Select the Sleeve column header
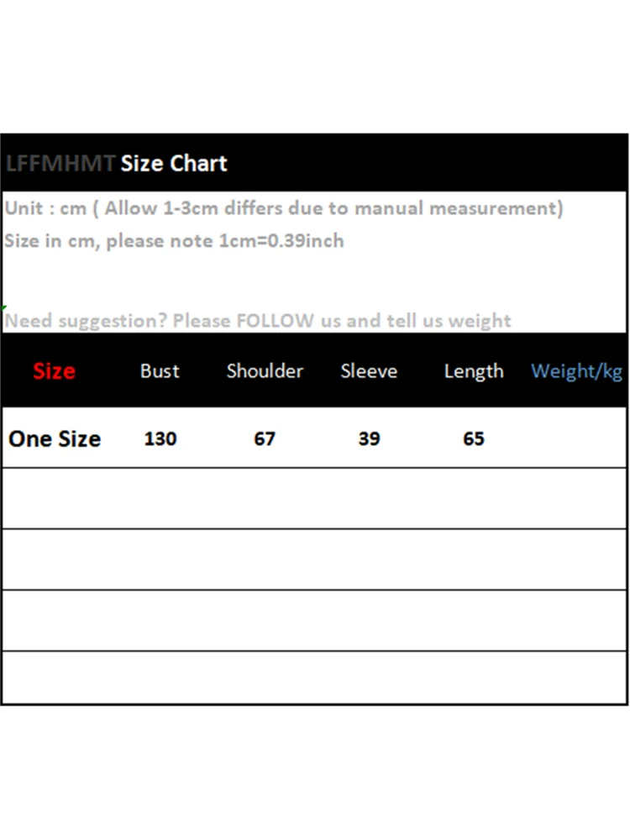This screenshot has width=630, height=840. point(369,371)
